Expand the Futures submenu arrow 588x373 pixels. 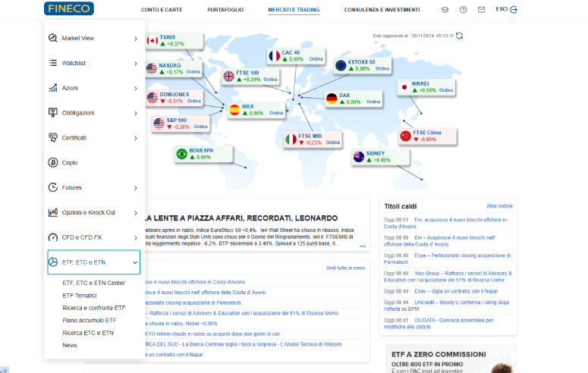click(136, 188)
